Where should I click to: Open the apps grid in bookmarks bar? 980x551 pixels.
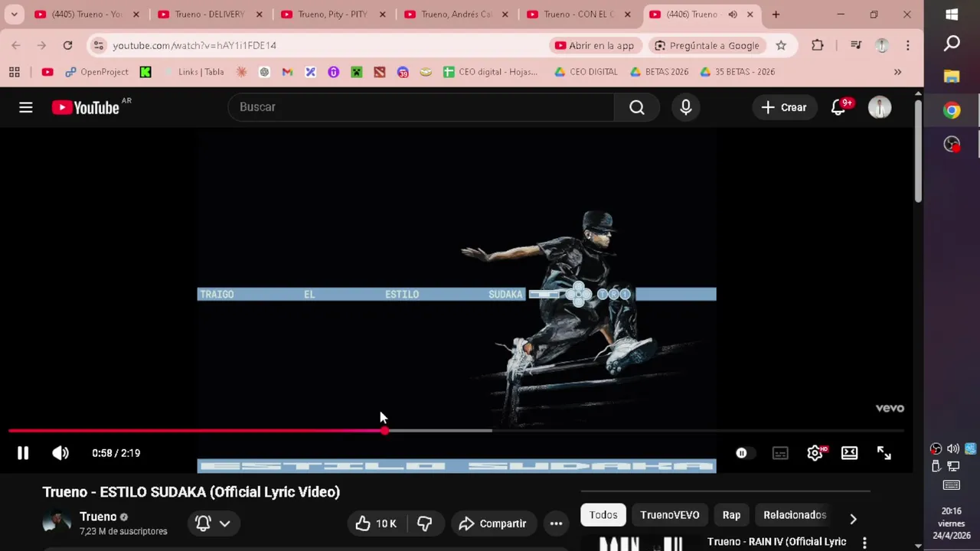coord(14,72)
